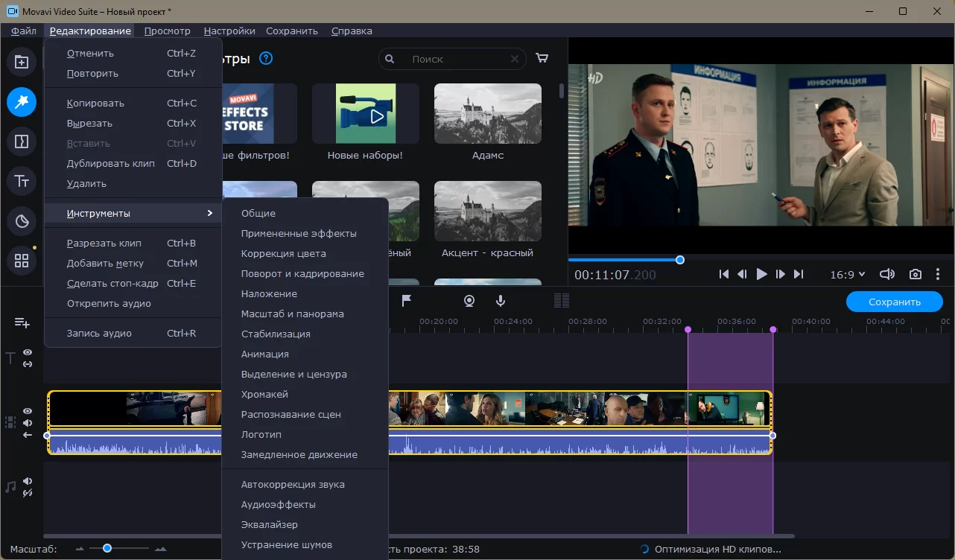This screenshot has width=955, height=560.
Task: Select Коррекция цвета in tools submenu
Action: click(x=305, y=253)
